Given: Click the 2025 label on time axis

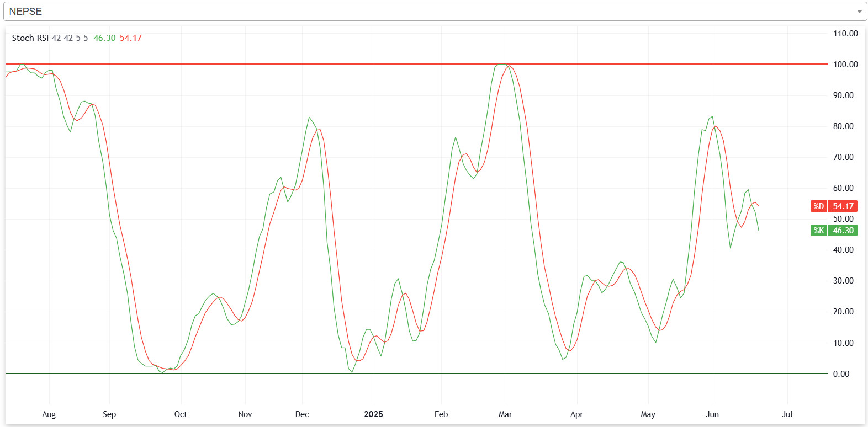Looking at the screenshot, I should click(373, 414).
